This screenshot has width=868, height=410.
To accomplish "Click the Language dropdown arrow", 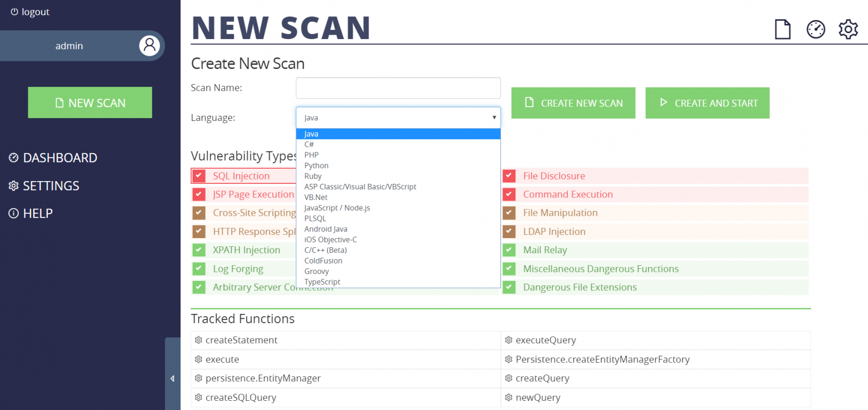I will (494, 118).
